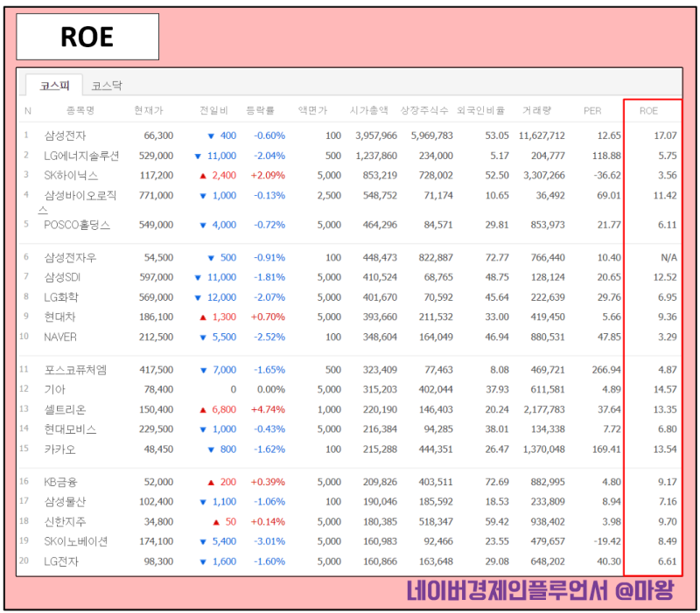Click the 상장주식수 column header
Image resolution: width=700 pixels, height=613 pixels.
424,110
